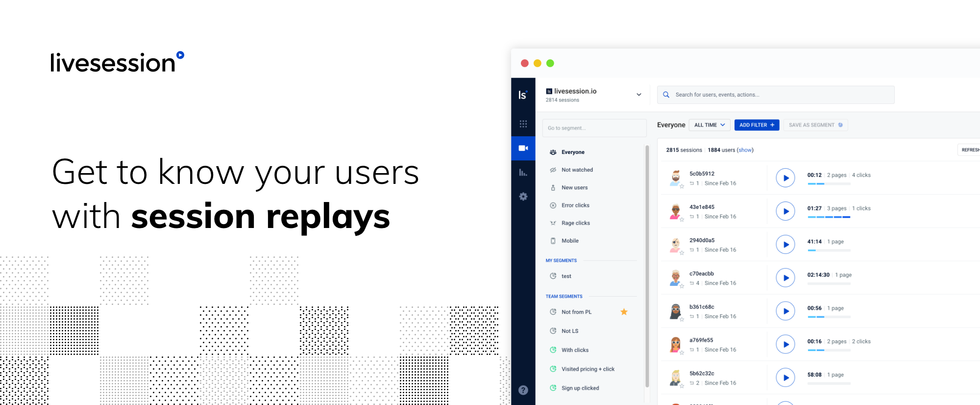Star user c70eacbb avatar star
The image size is (980, 405).
click(682, 286)
